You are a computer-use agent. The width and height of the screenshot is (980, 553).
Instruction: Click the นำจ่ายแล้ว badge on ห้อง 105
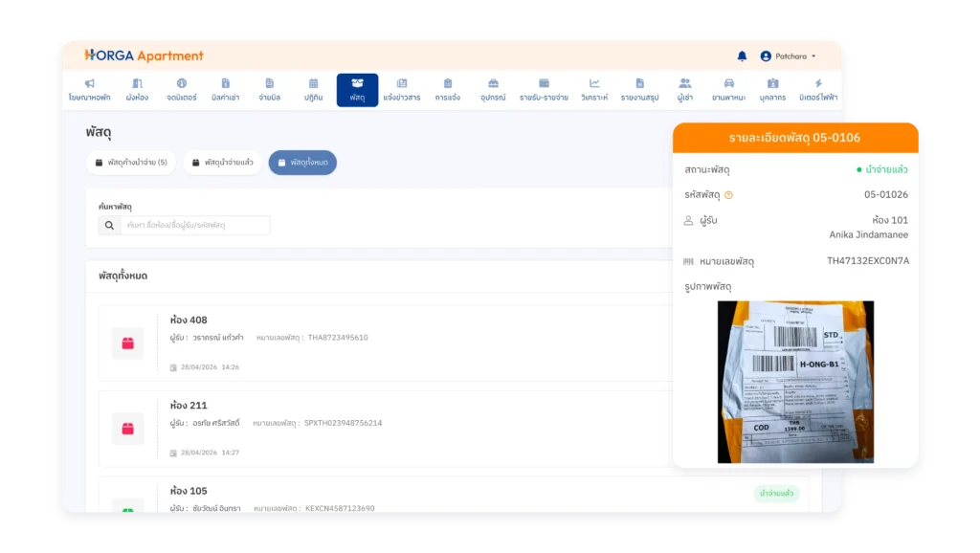[776, 494]
